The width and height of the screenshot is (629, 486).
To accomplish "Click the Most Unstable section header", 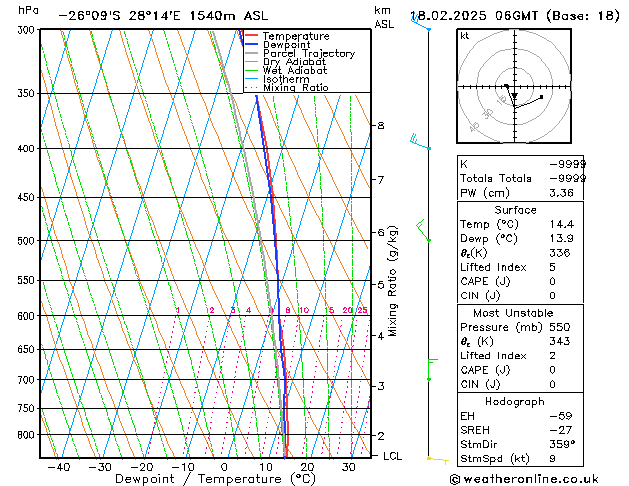I will point(515,313).
